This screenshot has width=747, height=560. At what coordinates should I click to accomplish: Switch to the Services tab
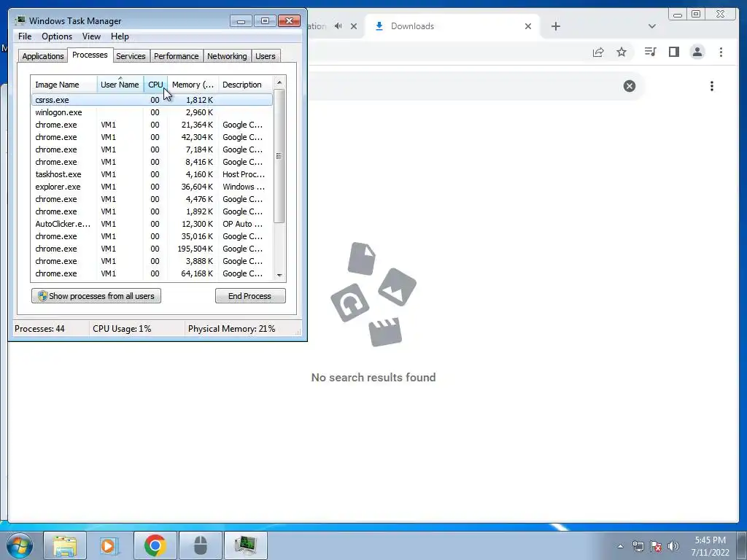point(131,56)
